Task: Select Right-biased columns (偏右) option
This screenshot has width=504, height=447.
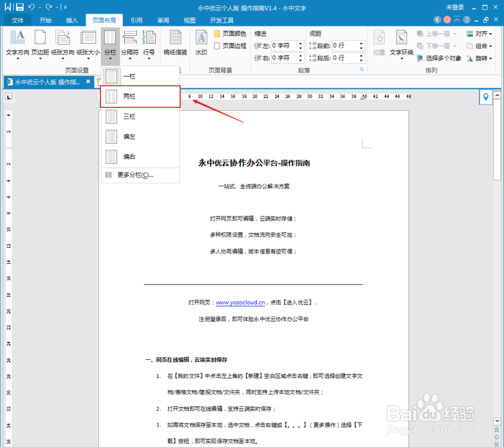Action: click(140, 157)
